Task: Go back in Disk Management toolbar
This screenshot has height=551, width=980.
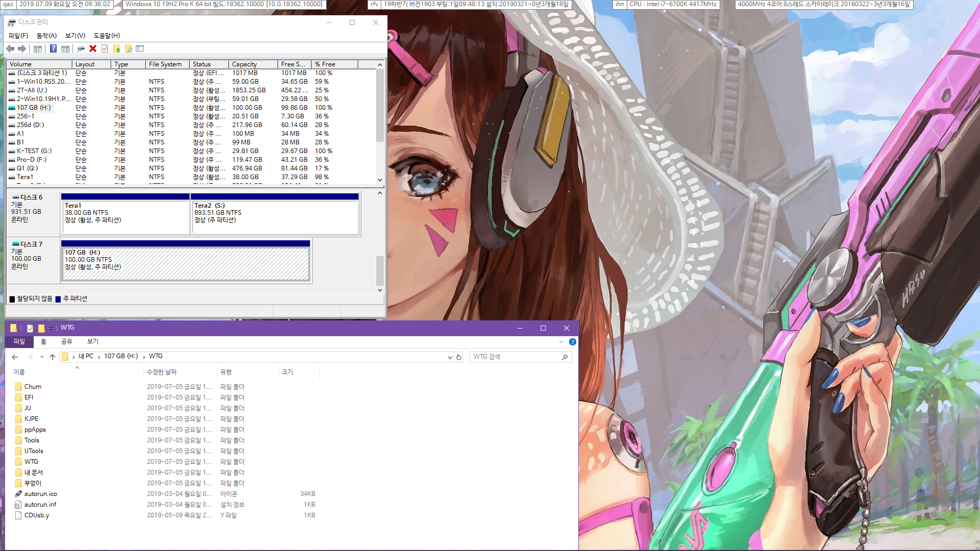Action: pos(10,48)
